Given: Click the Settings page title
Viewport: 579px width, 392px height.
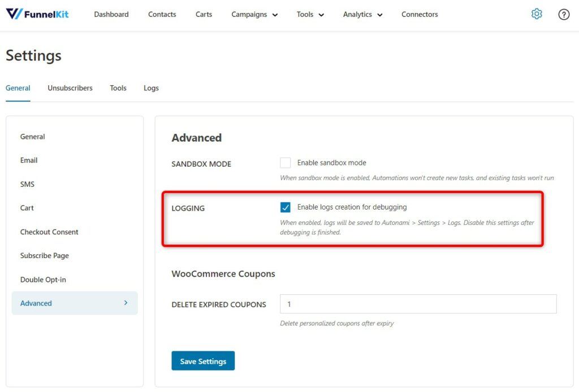Looking at the screenshot, I should click(x=33, y=56).
